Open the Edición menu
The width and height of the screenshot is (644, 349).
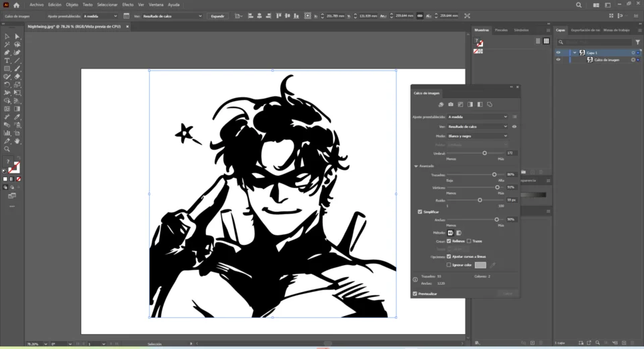54,5
